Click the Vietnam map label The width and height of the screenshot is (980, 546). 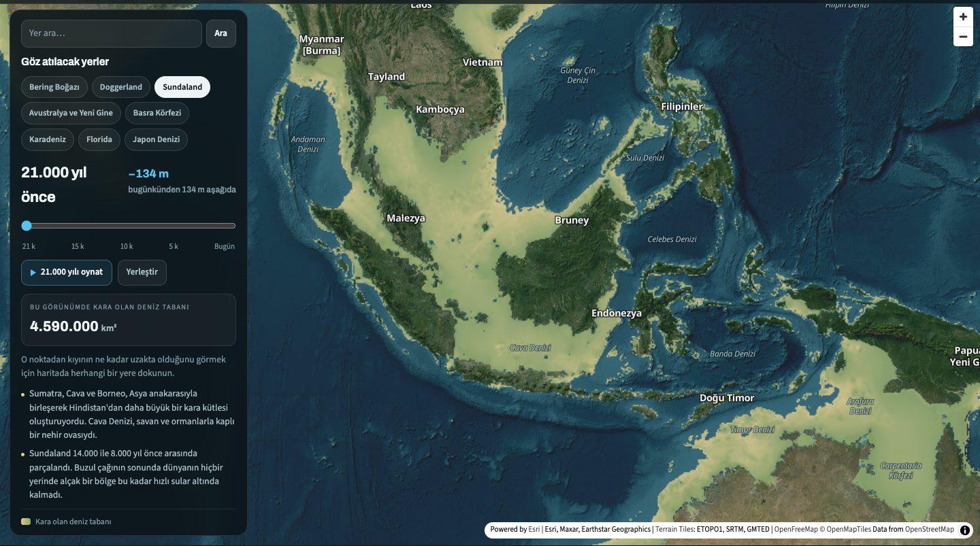click(483, 63)
